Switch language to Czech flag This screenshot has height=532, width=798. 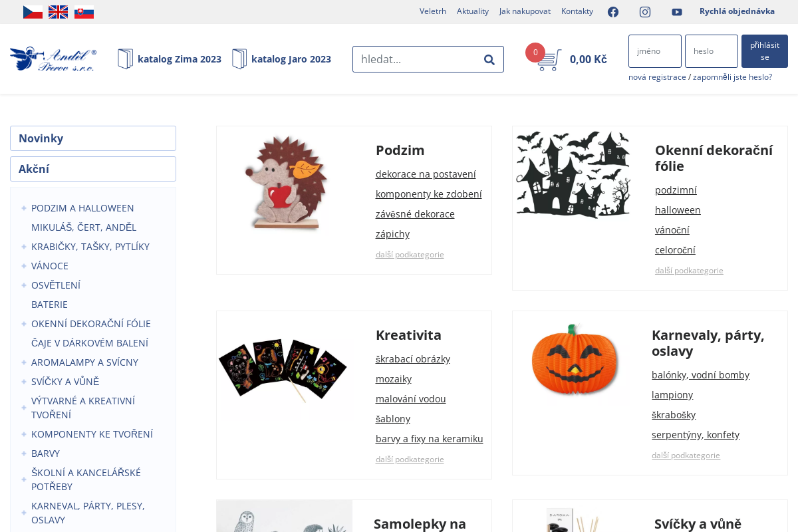pos(33,12)
